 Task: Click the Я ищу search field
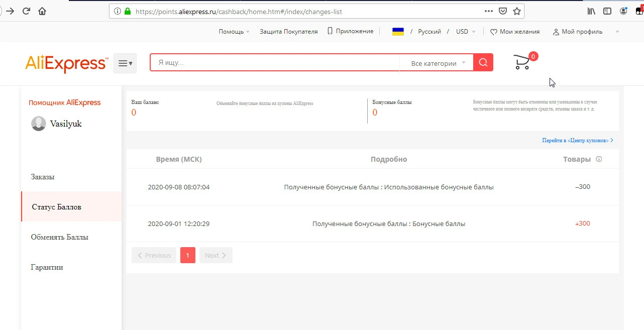pyautogui.click(x=275, y=63)
